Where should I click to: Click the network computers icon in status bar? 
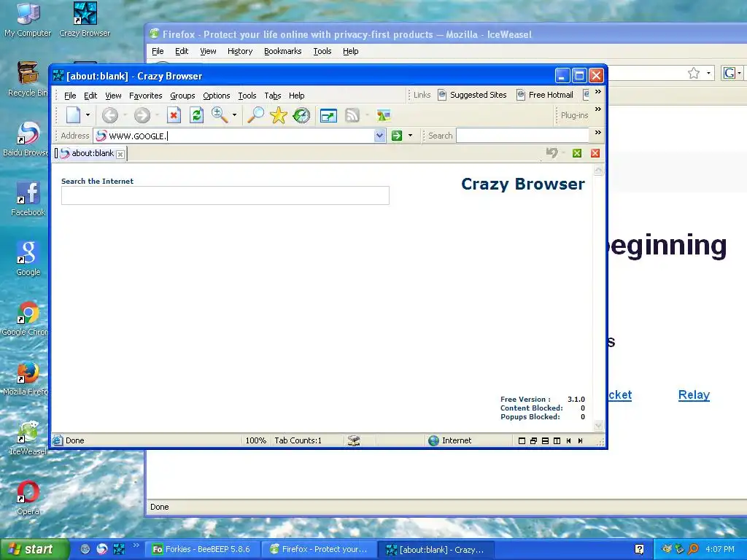(354, 440)
